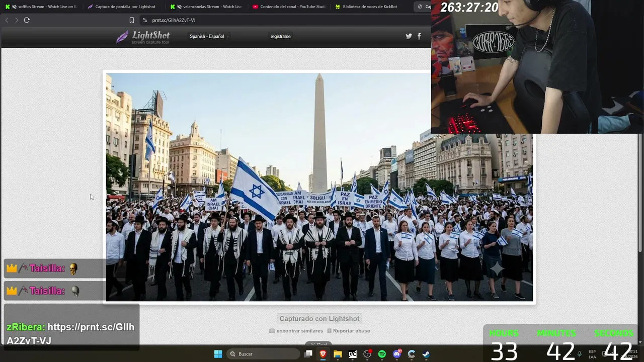Screen dimensions: 644x362
Task: Open the Contenido del canal YouTube Studio tab
Action: click(x=289, y=7)
